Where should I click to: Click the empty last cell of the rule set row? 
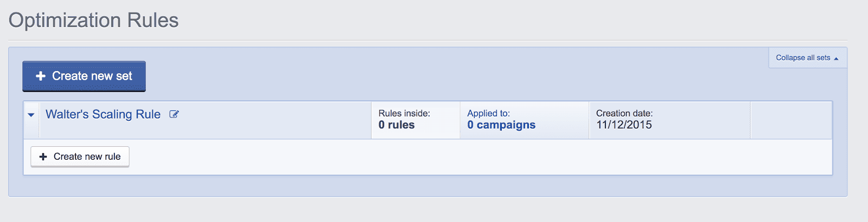[x=791, y=120]
